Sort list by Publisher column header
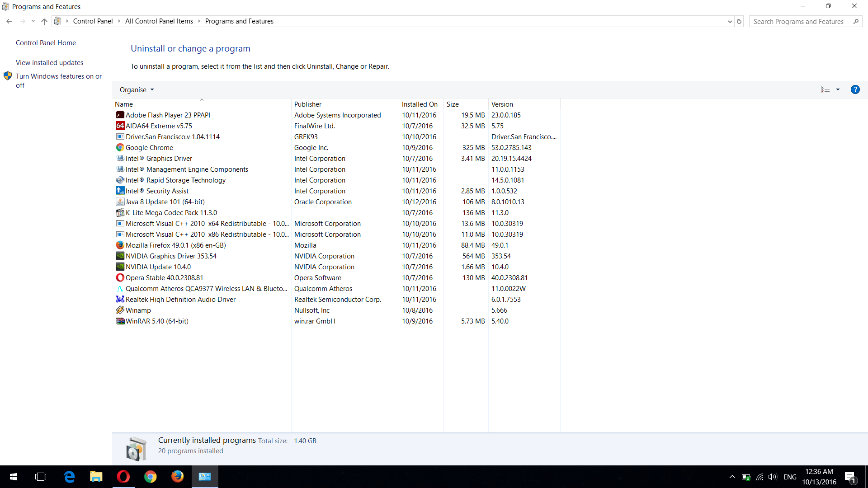The width and height of the screenshot is (868, 488). coord(308,104)
